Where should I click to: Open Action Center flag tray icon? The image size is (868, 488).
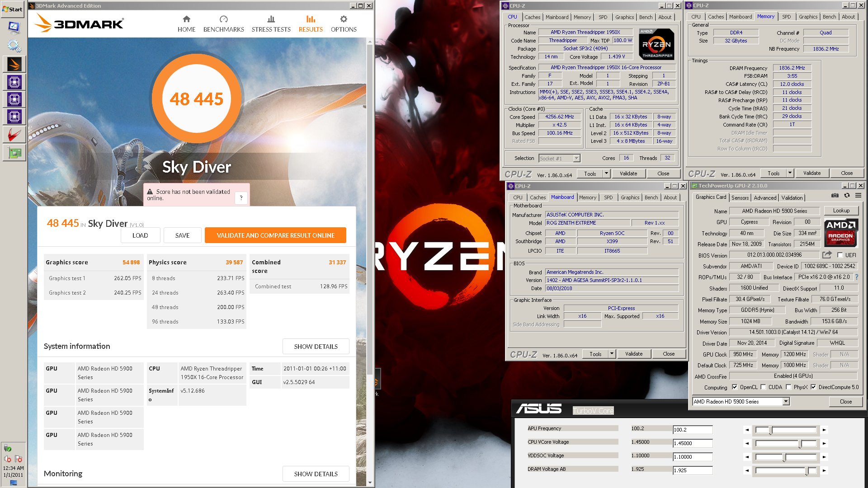click(19, 459)
